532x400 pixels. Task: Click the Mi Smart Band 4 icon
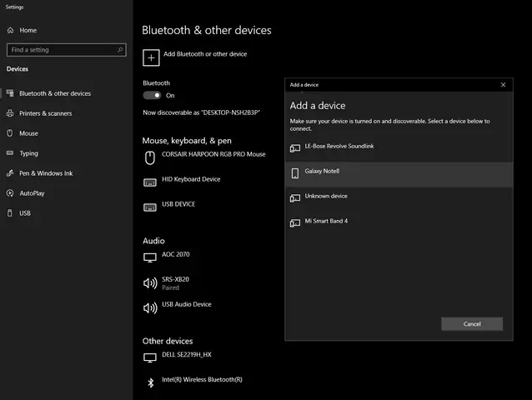[295, 223]
